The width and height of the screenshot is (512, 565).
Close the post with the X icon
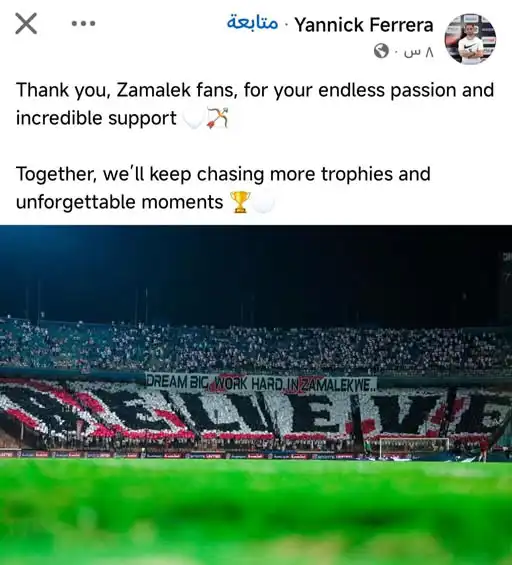(x=26, y=24)
